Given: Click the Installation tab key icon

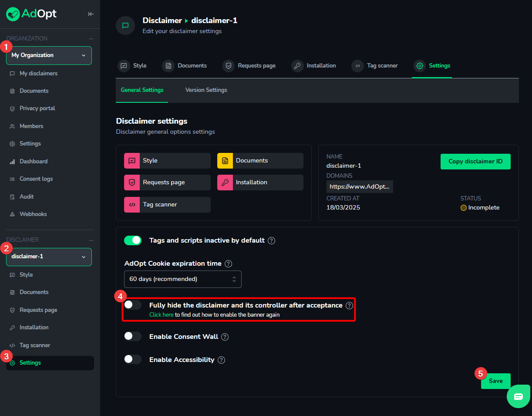Looking at the screenshot, I should 297,66.
